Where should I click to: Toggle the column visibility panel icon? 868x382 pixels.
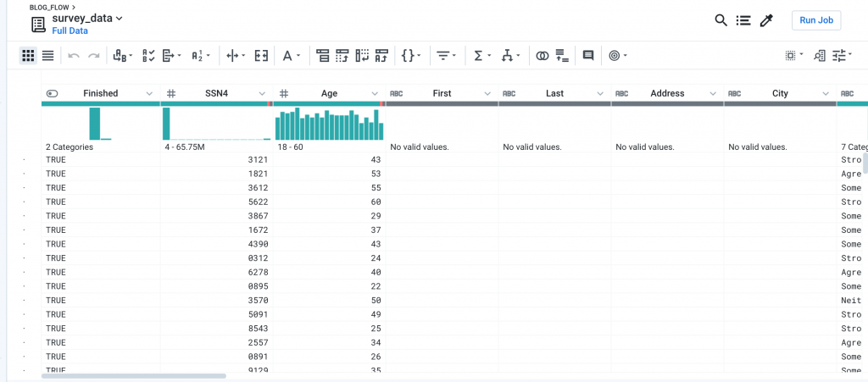793,55
